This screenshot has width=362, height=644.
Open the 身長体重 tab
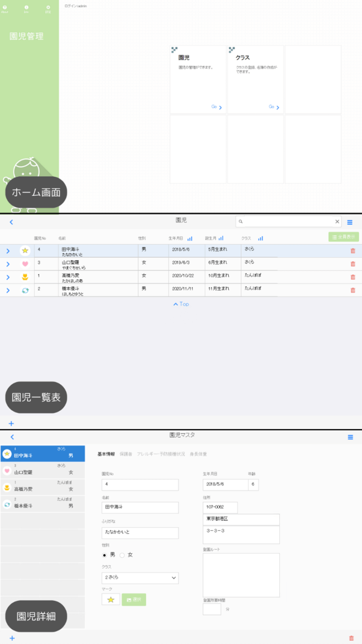tap(199, 454)
